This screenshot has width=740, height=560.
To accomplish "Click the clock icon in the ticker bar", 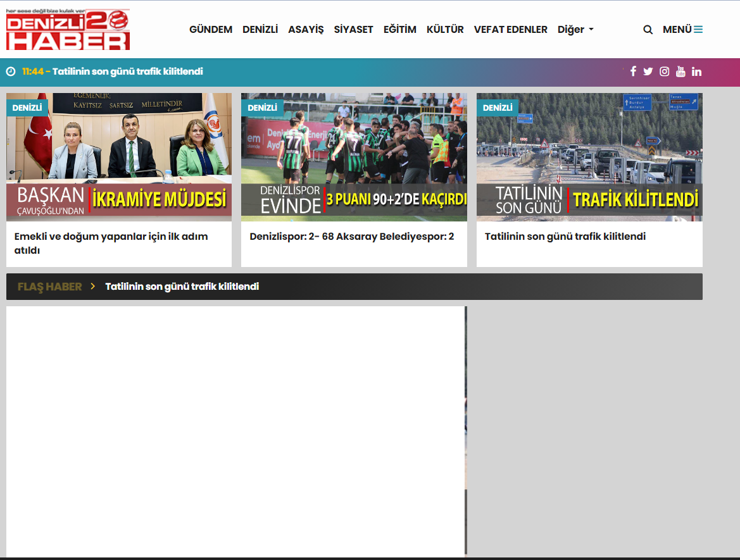I will [10, 72].
